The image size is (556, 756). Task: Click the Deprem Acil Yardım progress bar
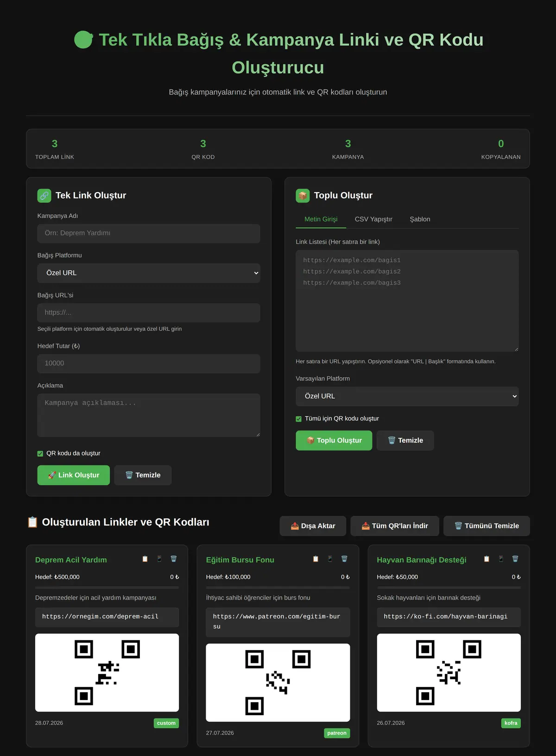107,587
